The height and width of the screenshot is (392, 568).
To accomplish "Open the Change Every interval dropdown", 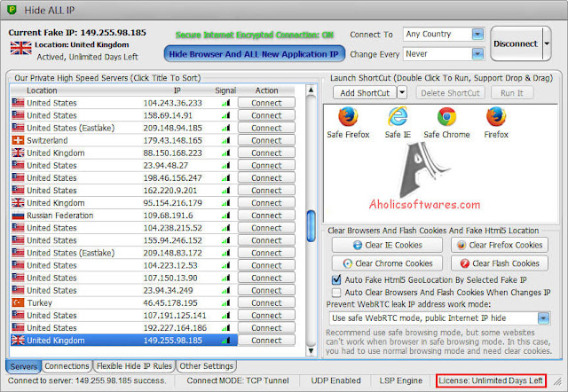I will [477, 54].
